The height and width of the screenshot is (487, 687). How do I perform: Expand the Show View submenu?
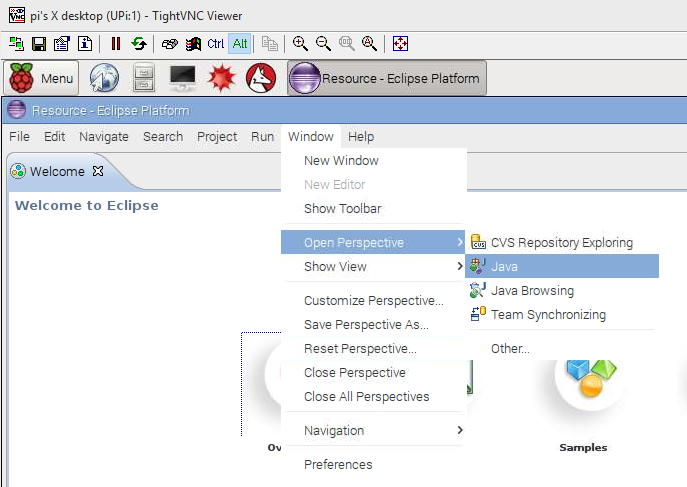tap(373, 266)
